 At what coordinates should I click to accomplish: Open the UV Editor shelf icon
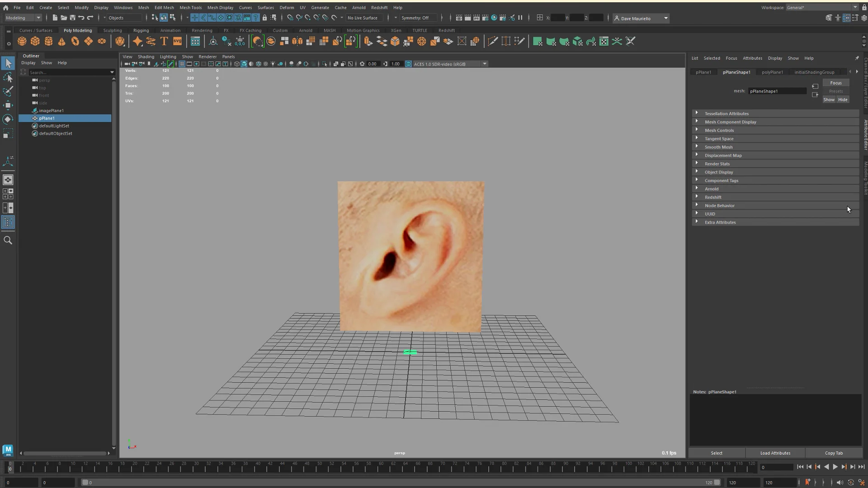(195, 41)
